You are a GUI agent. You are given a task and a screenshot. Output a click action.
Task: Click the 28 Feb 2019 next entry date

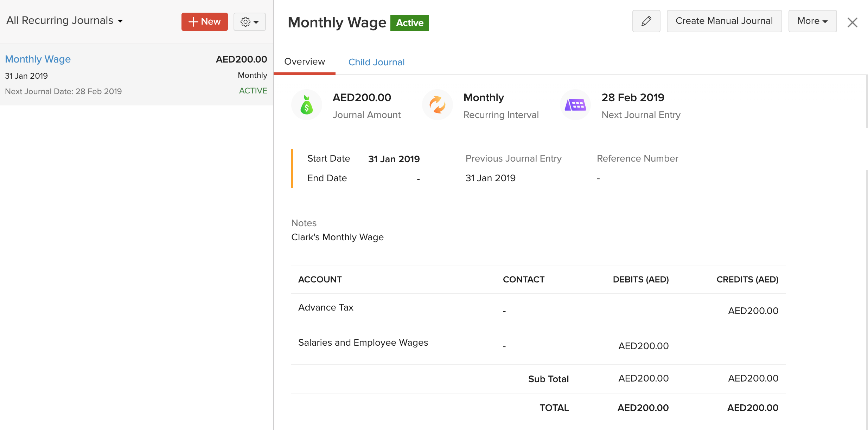[x=632, y=98]
